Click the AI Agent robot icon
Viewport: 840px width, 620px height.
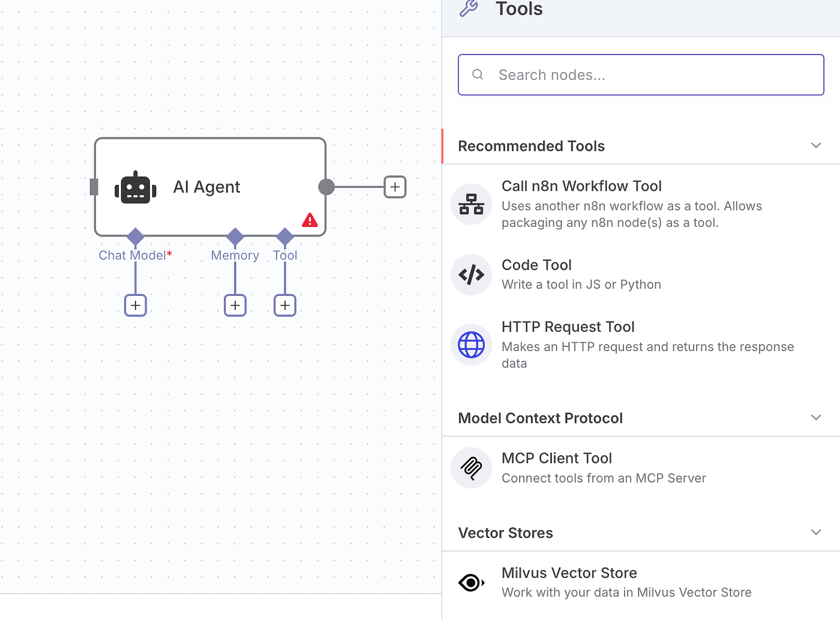(x=136, y=188)
